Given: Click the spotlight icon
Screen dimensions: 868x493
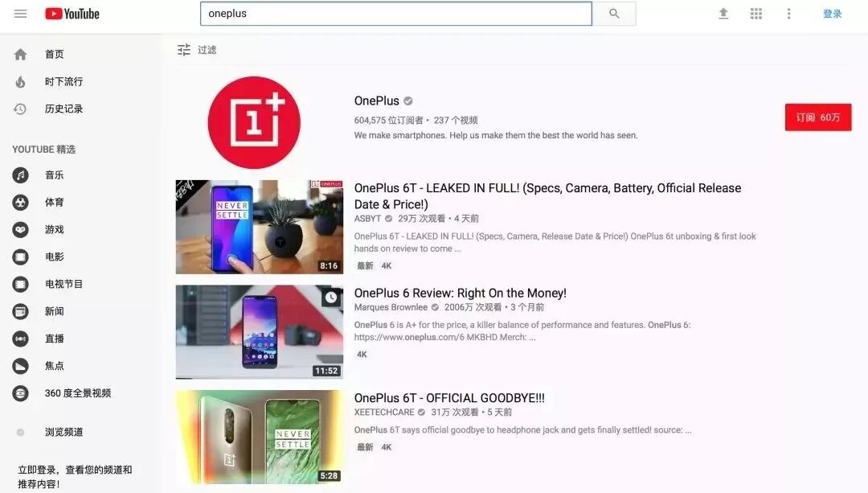Looking at the screenshot, I should coord(20,366).
